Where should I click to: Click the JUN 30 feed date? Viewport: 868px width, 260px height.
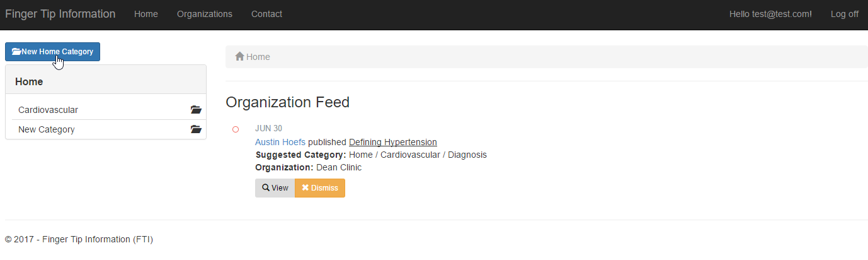pyautogui.click(x=268, y=129)
